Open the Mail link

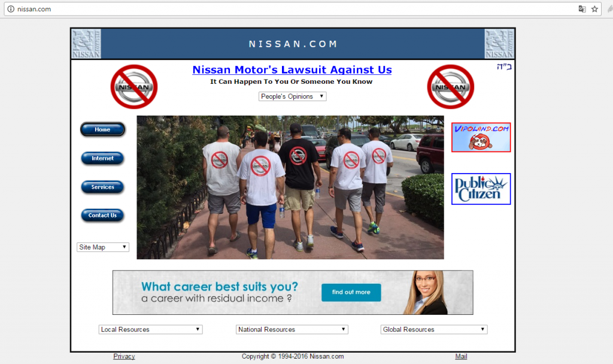[461, 356]
